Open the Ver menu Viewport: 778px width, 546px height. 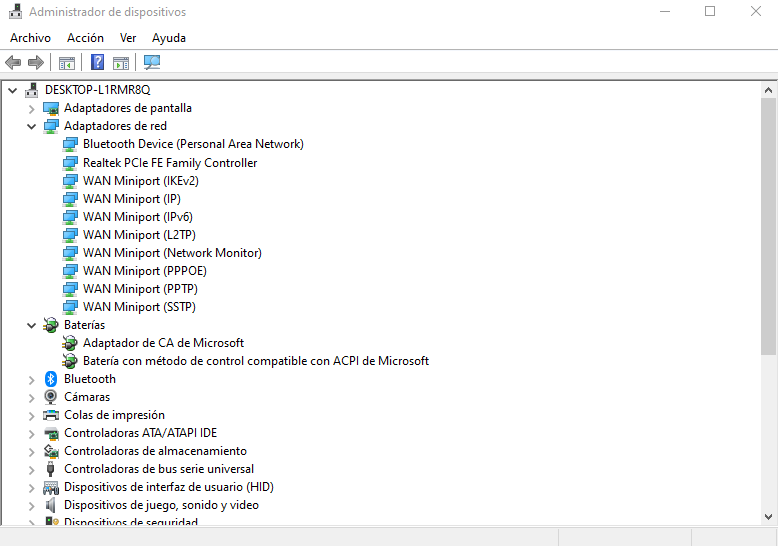tap(128, 38)
